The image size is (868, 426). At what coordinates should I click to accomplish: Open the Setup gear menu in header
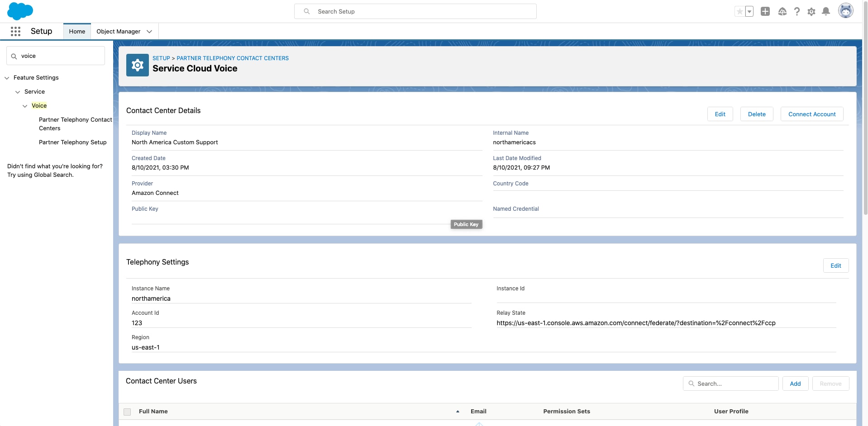811,11
